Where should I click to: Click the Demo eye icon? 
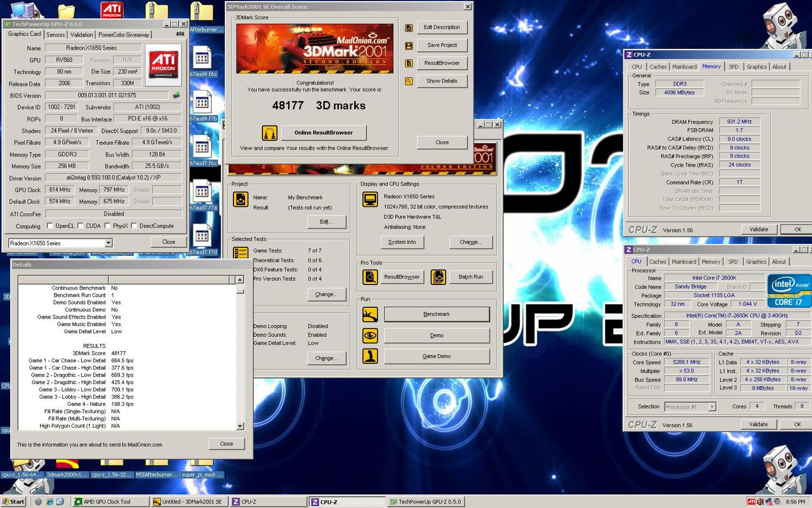[x=370, y=335]
